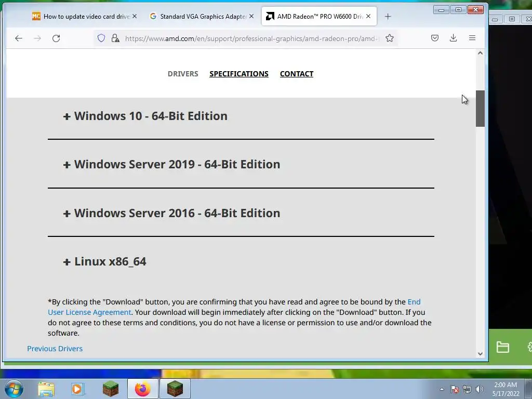Close the 'How to update video card' tab

tap(135, 16)
